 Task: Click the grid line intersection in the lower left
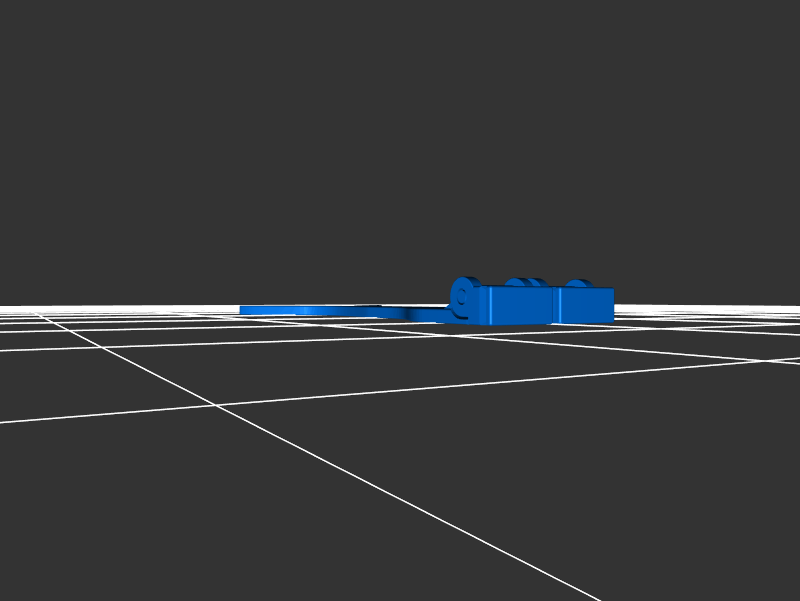pyautogui.click(x=214, y=405)
